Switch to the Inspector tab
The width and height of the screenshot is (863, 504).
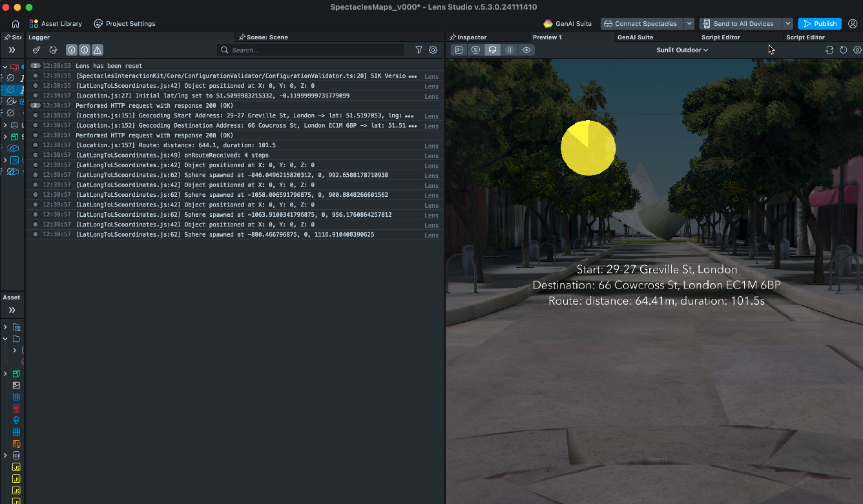[472, 37]
